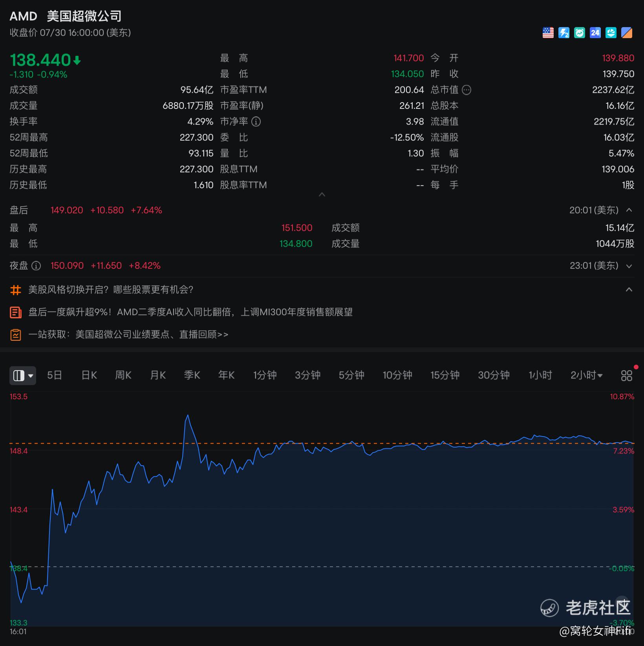The width and height of the screenshot is (644, 646).
Task: Click the after-hours 成交额 value 15.14亿
Action: pyautogui.click(x=620, y=228)
